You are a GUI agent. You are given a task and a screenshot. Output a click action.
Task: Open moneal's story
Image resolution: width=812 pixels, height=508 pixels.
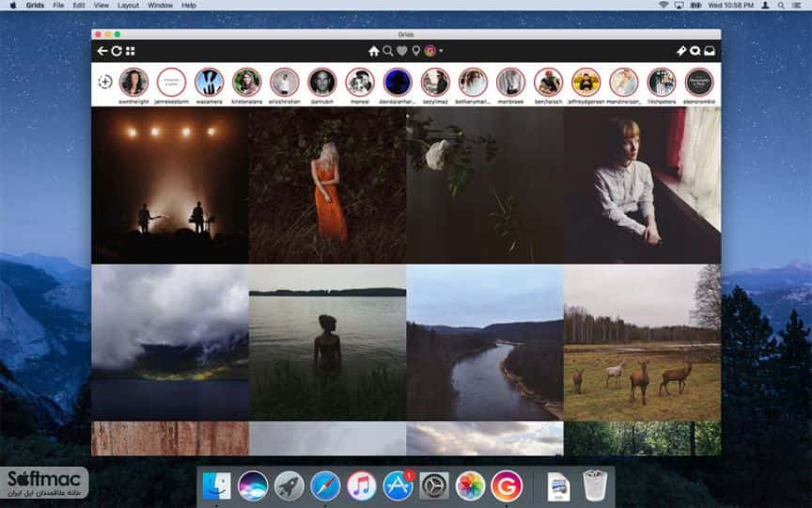360,82
